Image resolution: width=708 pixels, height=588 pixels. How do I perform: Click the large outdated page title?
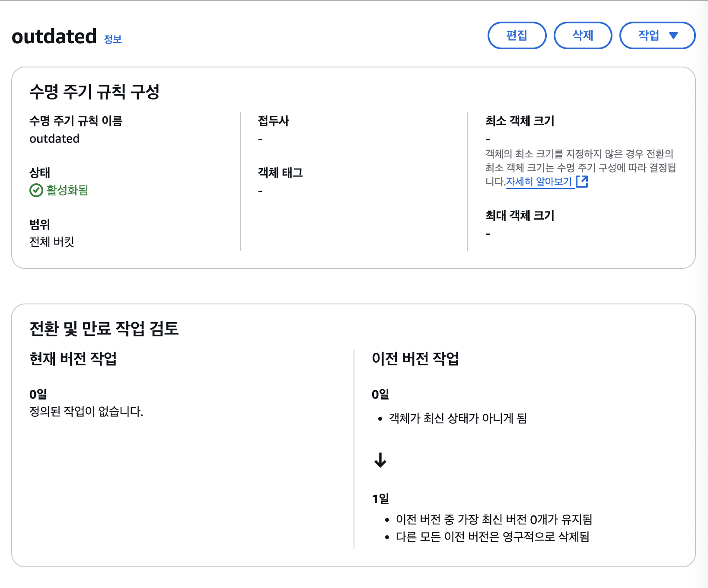pyautogui.click(x=54, y=36)
